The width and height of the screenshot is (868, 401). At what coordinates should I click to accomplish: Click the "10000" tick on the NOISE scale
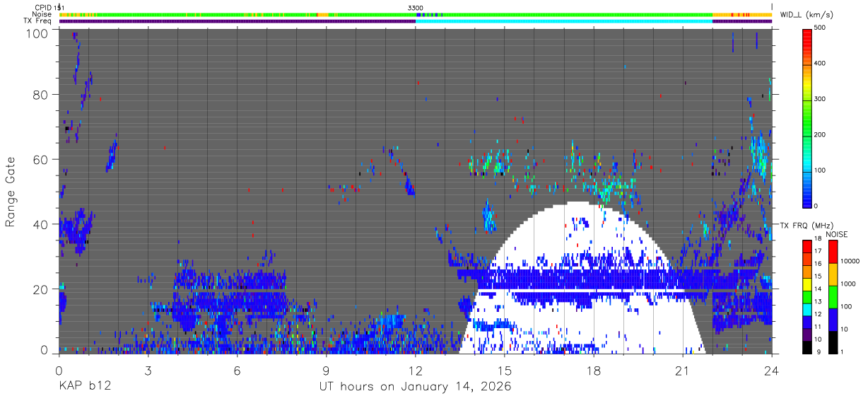[850, 261]
